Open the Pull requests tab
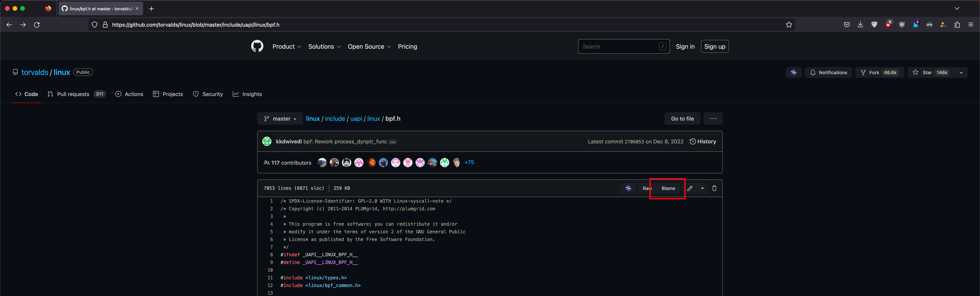 (77, 94)
